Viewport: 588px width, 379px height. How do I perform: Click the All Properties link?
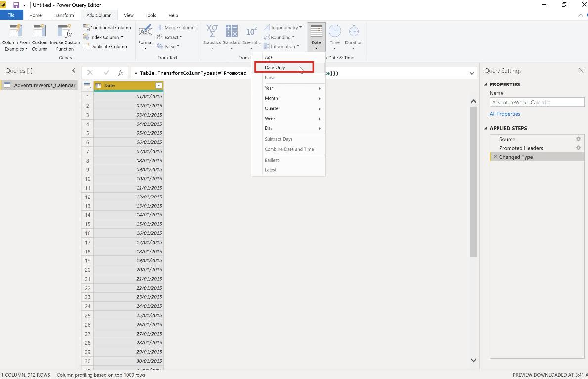[504, 114]
